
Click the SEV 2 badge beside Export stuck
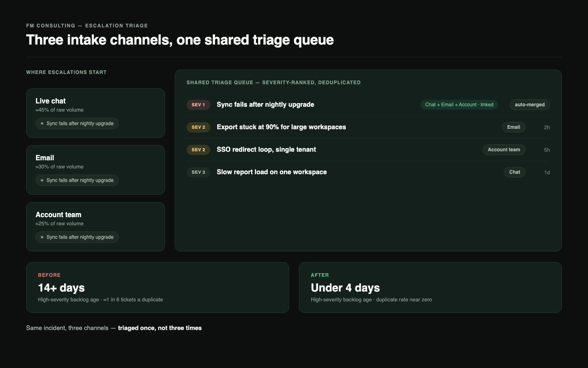tap(198, 127)
